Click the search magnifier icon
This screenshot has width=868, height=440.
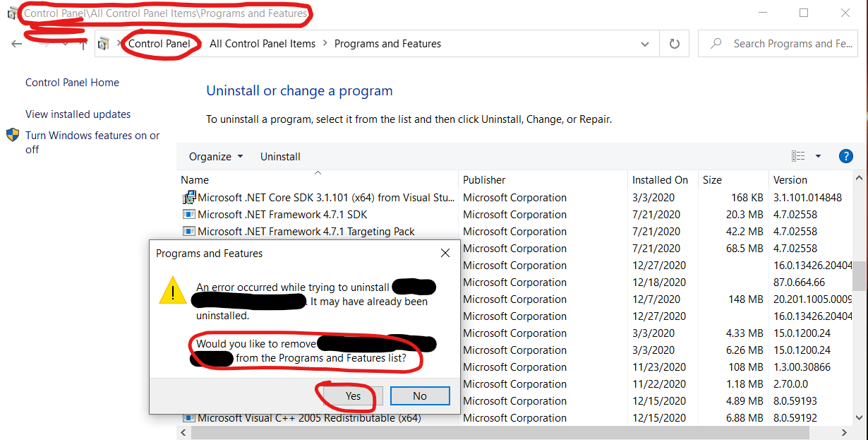coord(716,44)
